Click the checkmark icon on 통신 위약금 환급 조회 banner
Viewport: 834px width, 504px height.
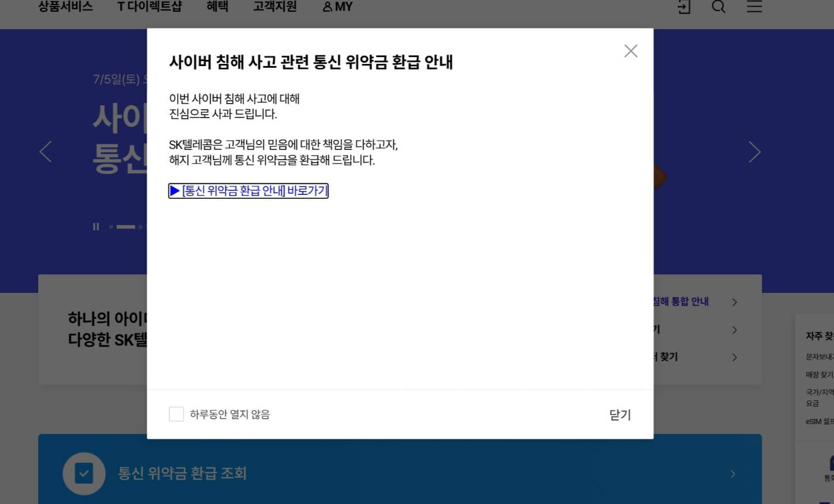83,473
